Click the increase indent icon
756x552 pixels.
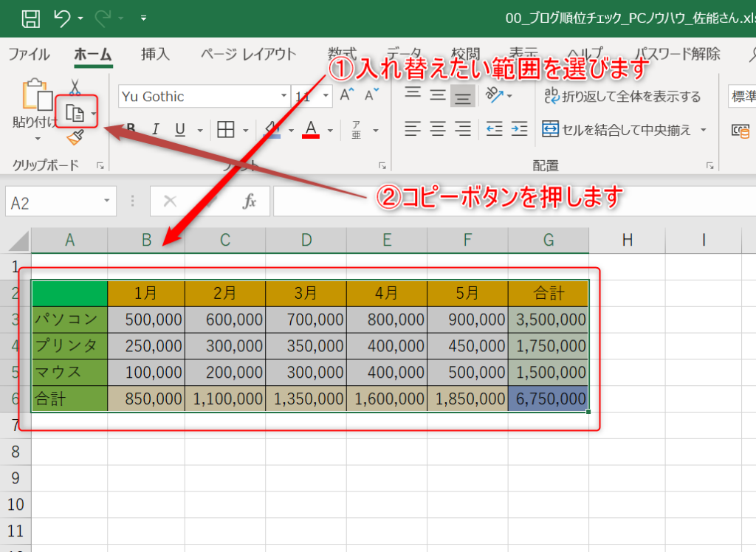[x=519, y=129]
